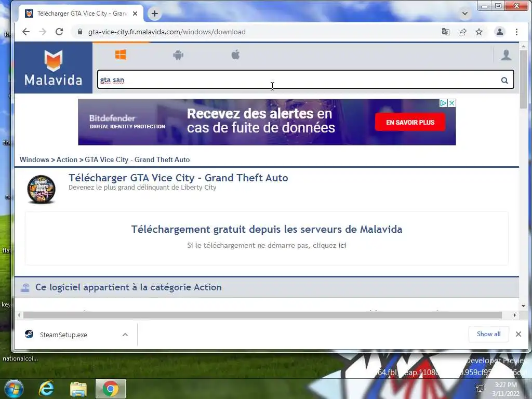
Task: Click the scroll down arrow
Action: 523,305
